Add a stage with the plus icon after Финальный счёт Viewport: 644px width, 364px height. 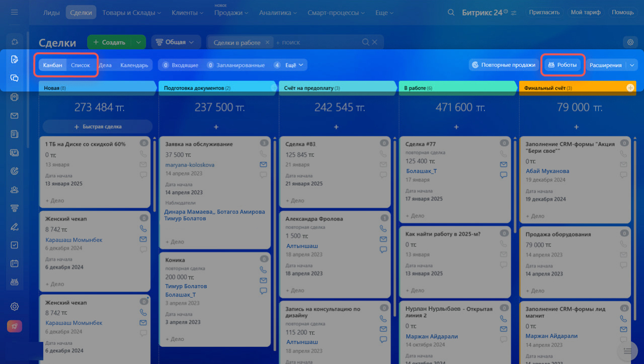pos(630,88)
